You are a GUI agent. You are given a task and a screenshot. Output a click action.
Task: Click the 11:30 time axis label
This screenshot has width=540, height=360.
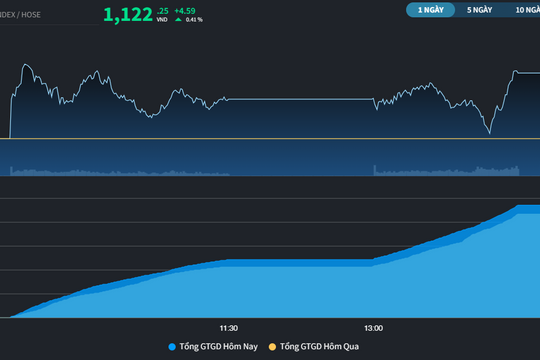(229, 328)
